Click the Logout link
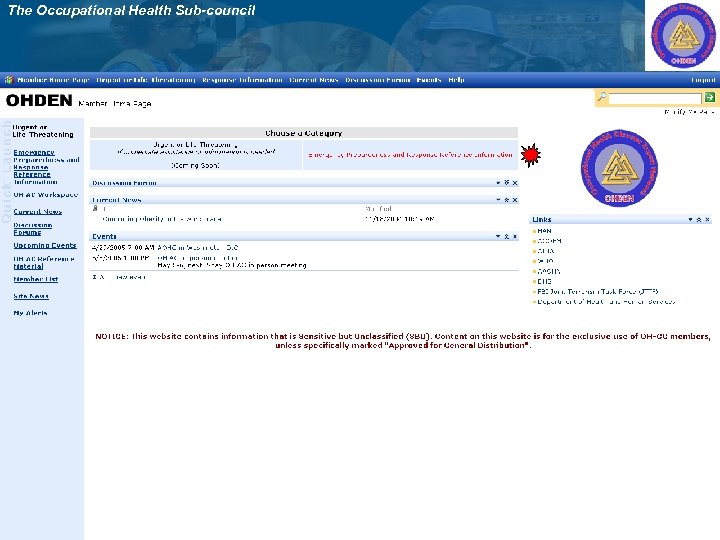 (x=703, y=80)
